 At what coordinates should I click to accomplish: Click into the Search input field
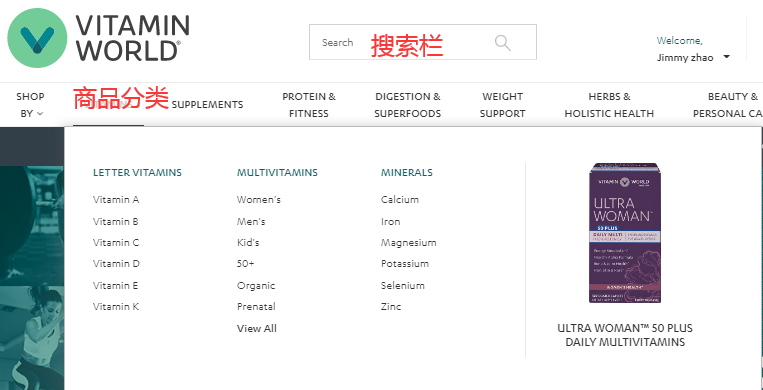pos(422,42)
